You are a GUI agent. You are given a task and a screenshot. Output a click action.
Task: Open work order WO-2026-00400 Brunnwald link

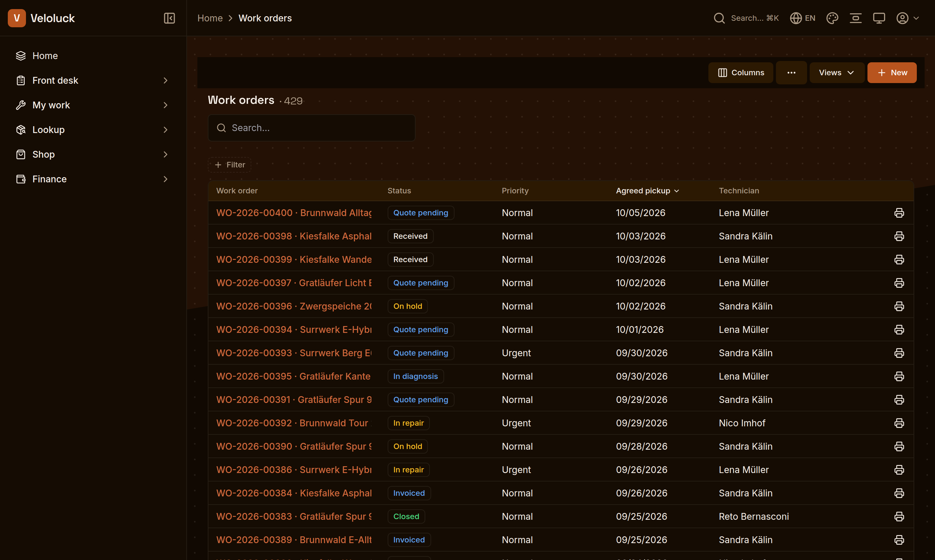pyautogui.click(x=294, y=213)
